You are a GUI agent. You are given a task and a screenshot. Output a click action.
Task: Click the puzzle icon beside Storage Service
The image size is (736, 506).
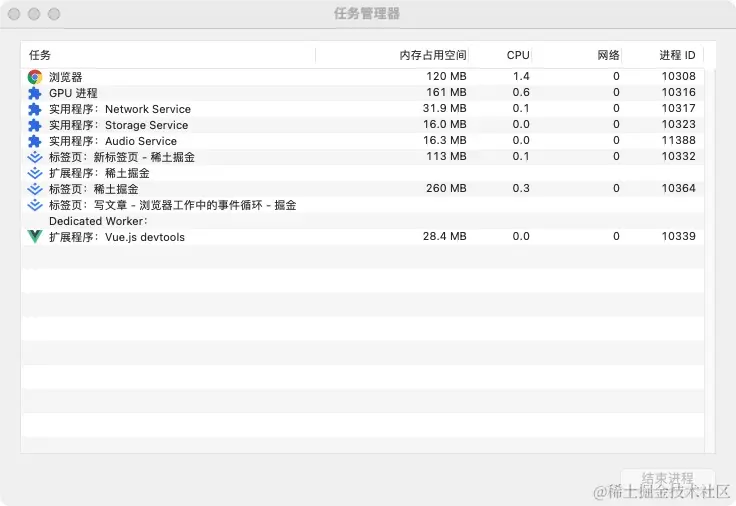pyautogui.click(x=35, y=125)
